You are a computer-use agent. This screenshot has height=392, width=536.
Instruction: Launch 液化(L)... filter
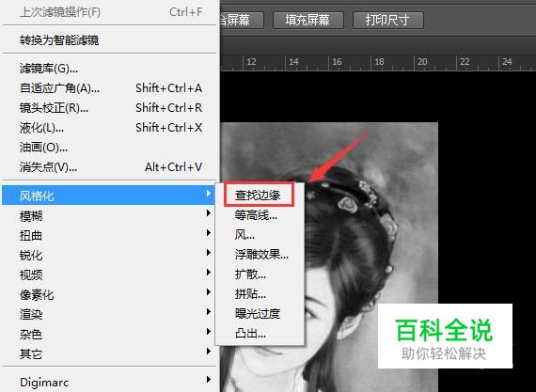coord(109,128)
